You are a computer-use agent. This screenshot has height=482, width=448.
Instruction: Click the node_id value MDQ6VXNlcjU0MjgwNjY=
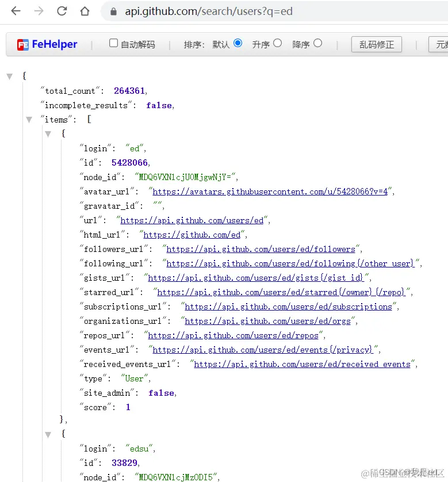pos(185,177)
